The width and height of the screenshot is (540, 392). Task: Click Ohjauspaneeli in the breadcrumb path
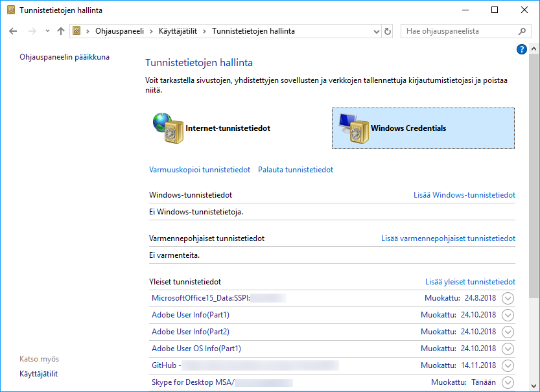(119, 31)
